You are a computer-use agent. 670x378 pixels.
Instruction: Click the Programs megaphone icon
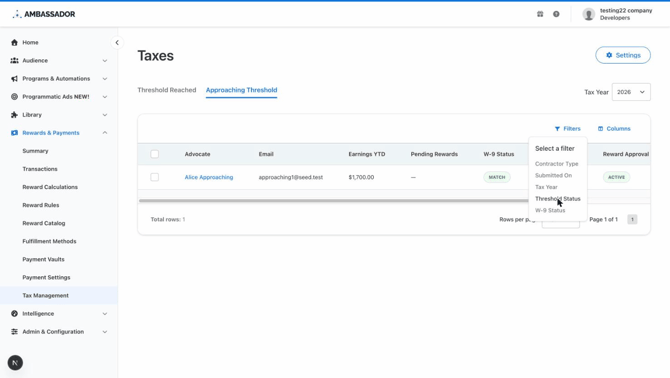pos(15,79)
